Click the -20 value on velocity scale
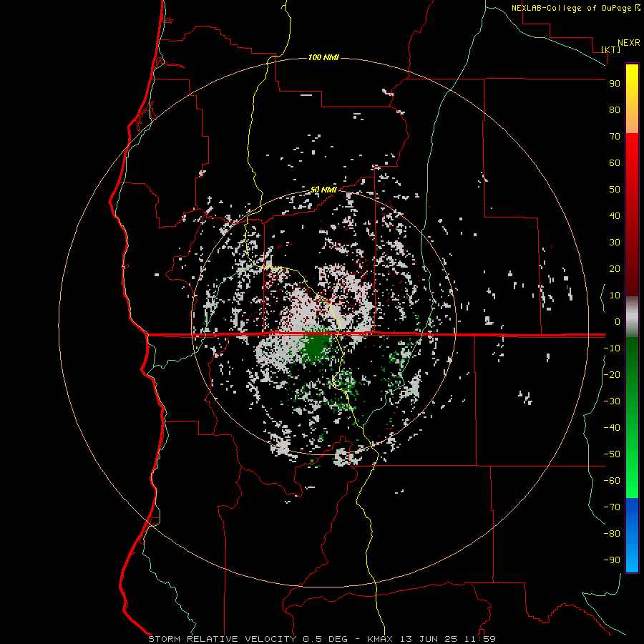This screenshot has height=644, width=644. [612, 375]
